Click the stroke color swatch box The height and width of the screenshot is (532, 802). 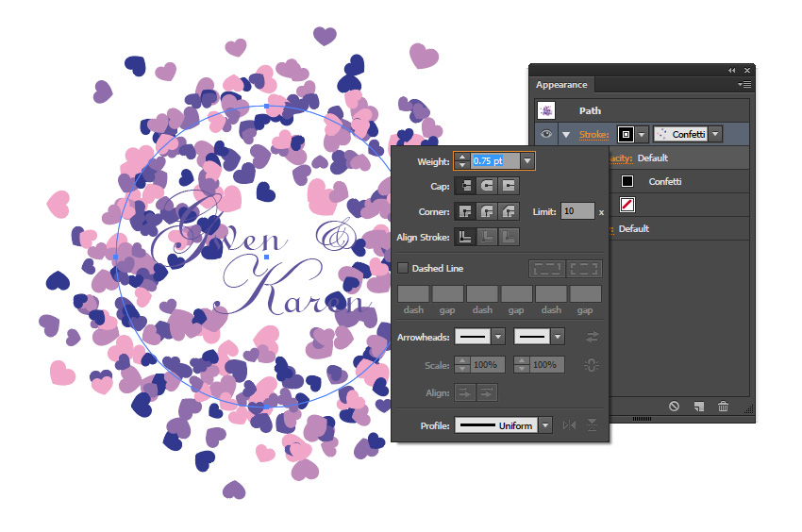(x=627, y=134)
